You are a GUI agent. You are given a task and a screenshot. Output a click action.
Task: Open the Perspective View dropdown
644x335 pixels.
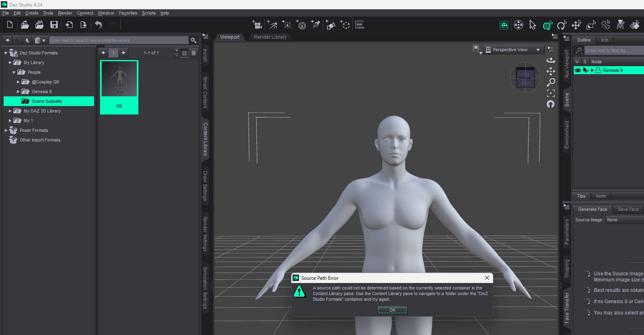(x=513, y=50)
